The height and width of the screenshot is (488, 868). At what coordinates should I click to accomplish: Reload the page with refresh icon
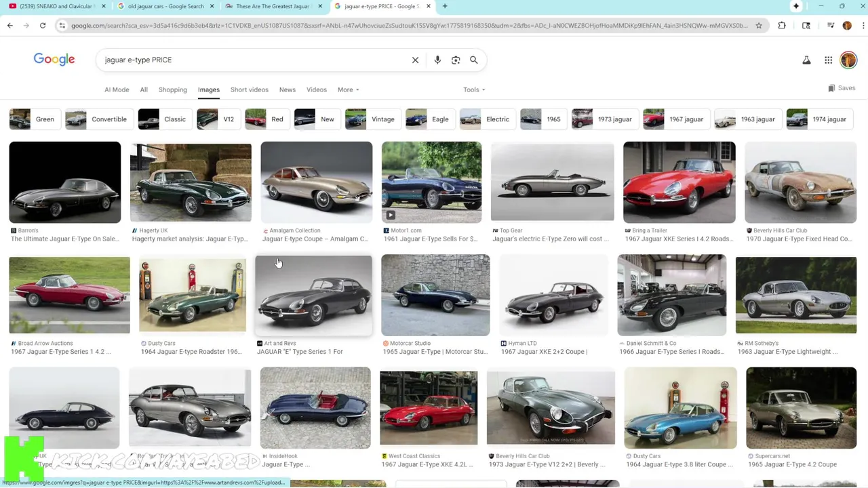[42, 26]
